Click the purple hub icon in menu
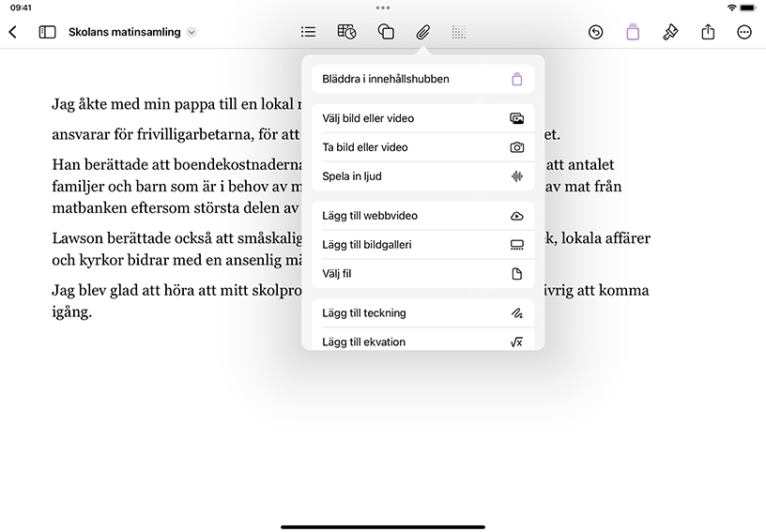Viewport: 766px width, 532px height. point(517,79)
